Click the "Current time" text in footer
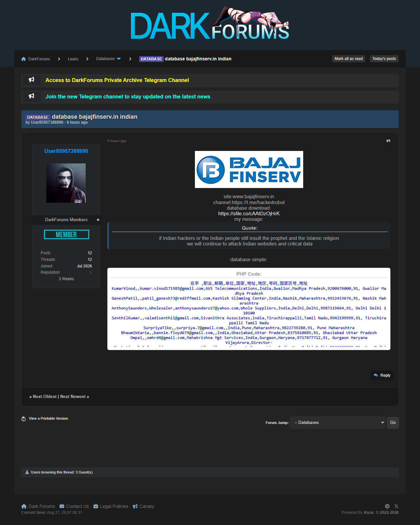420x525 pixels. coord(52,513)
